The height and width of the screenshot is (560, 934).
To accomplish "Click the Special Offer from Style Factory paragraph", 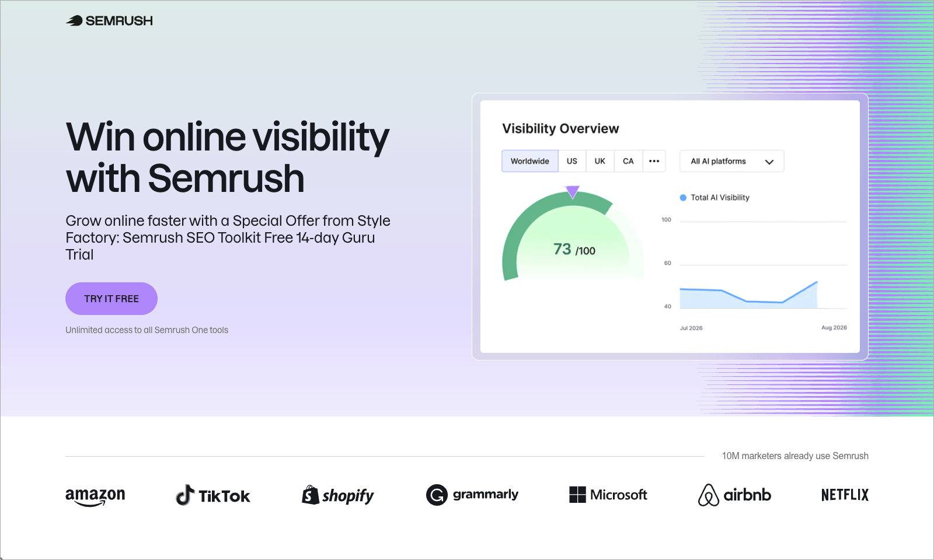I will coord(228,237).
